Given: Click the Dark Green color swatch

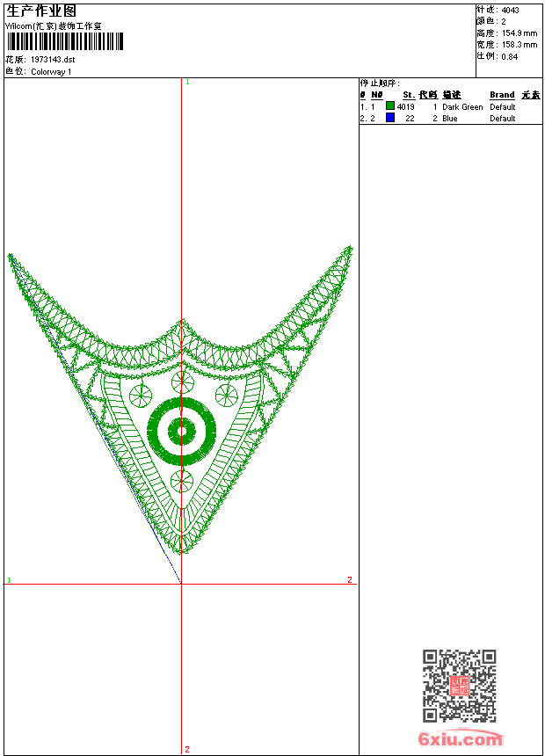Looking at the screenshot, I should point(390,106).
